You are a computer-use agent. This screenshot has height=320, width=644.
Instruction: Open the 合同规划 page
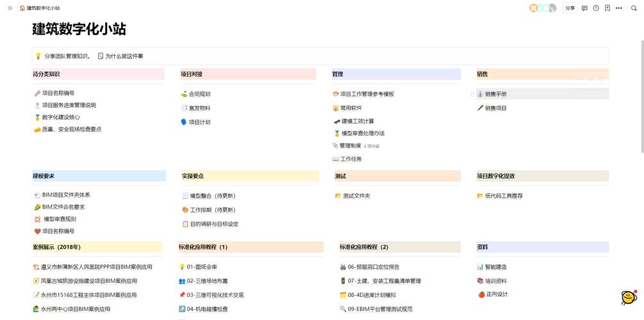coord(195,94)
